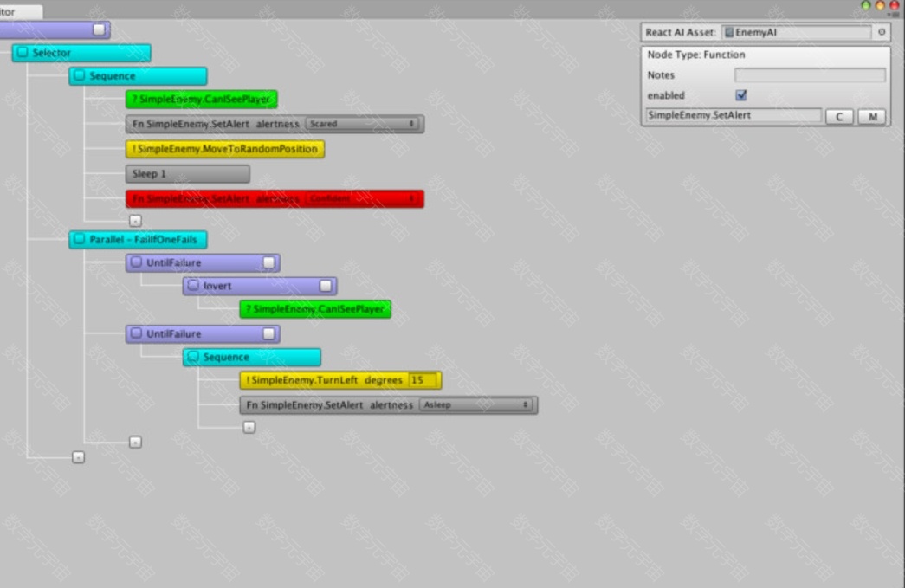Click the TurnLeft degrees value field
Viewport: 905px width, 588px height.
coord(422,380)
